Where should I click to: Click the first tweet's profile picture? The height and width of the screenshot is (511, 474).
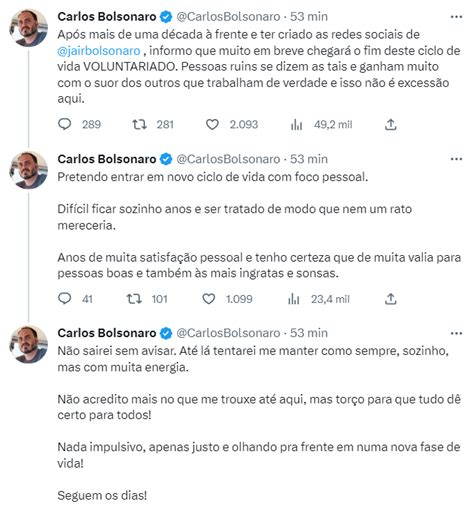pyautogui.click(x=29, y=27)
